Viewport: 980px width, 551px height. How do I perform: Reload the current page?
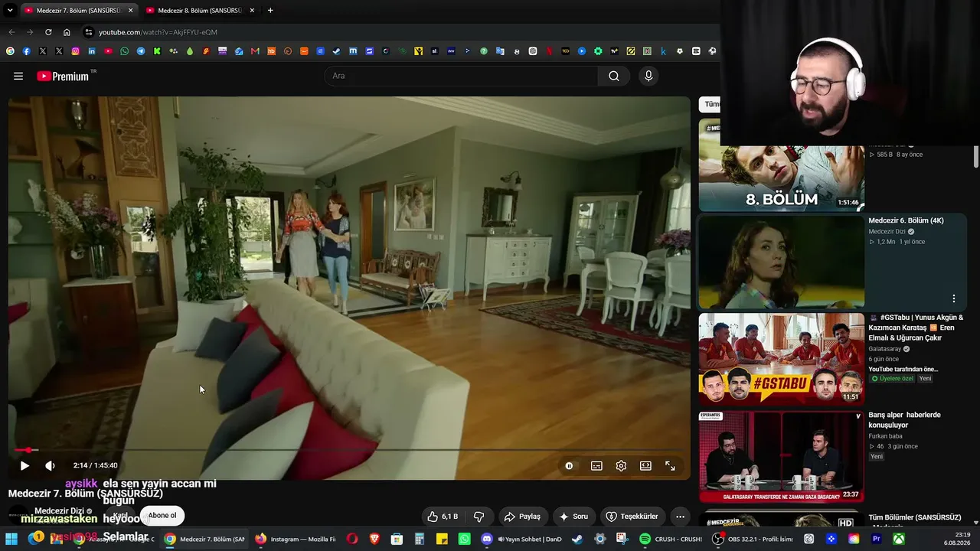click(48, 32)
